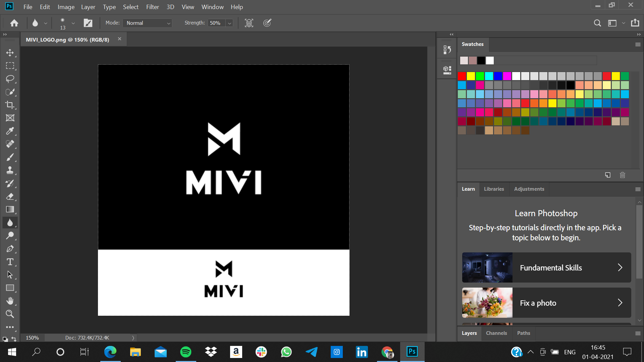This screenshot has height=362, width=644.
Task: Select the Lasso tool
Action: (x=10, y=79)
